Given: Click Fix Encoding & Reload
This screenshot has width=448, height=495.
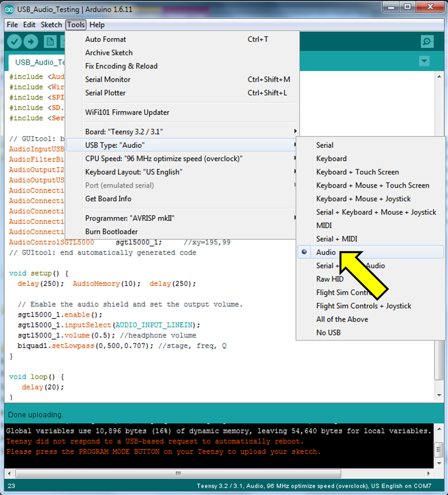Looking at the screenshot, I should pyautogui.click(x=182, y=66).
